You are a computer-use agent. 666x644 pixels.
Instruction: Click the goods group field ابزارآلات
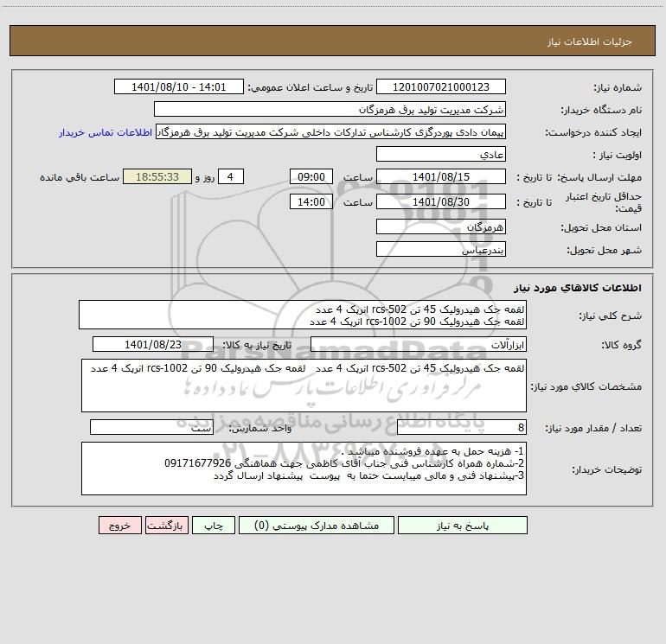(x=419, y=344)
